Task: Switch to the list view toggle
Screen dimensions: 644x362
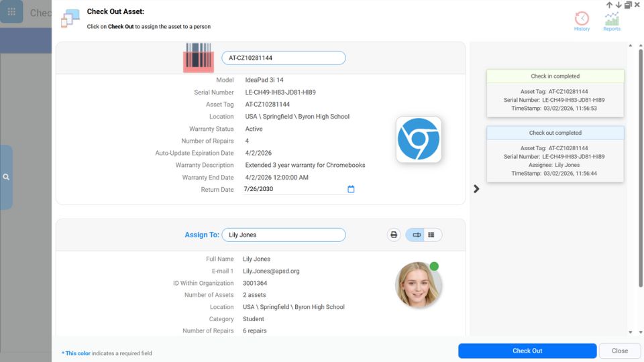Action: point(431,235)
